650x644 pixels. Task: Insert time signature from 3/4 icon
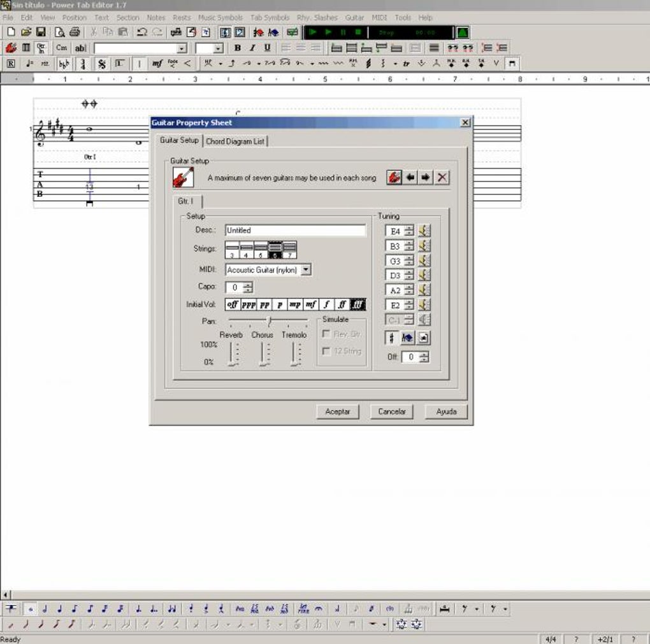[x=83, y=64]
